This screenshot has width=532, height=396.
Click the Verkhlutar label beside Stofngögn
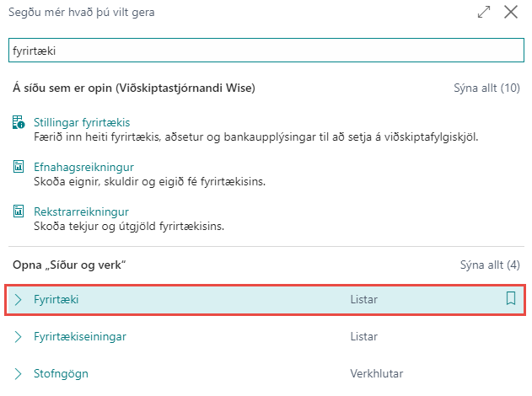(x=375, y=373)
